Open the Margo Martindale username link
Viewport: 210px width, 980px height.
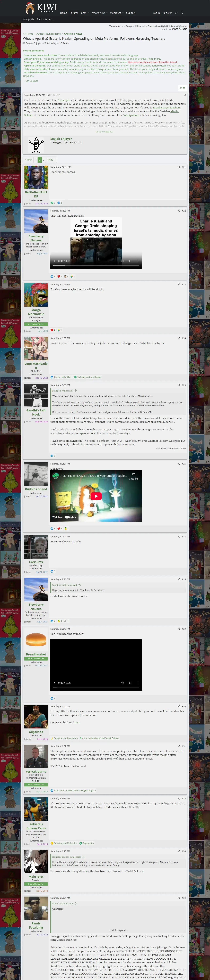[x=36, y=312]
